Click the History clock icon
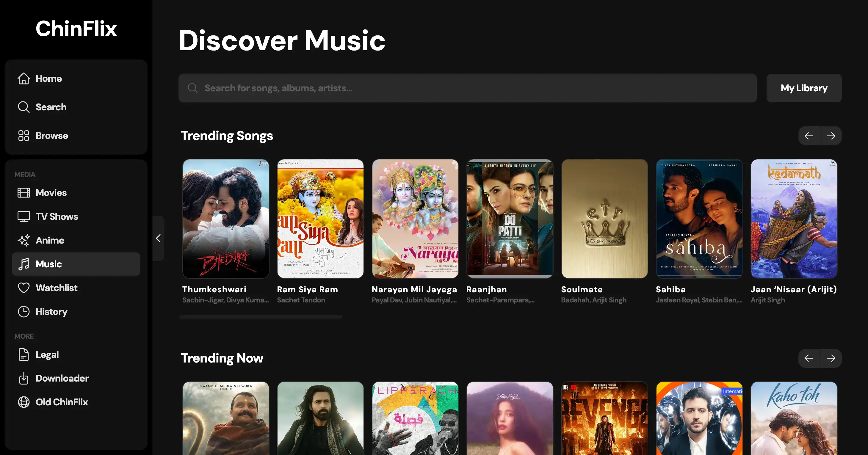Viewport: 868px width, 455px height. (x=23, y=312)
